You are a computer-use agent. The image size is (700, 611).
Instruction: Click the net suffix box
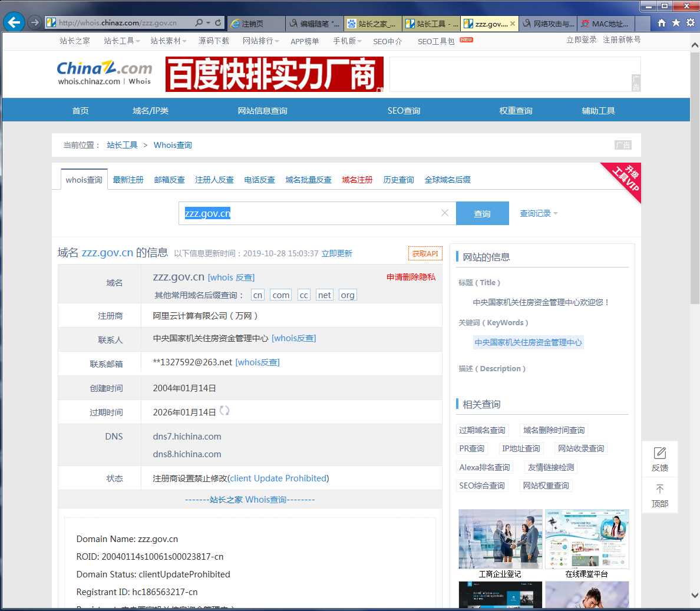pyautogui.click(x=325, y=295)
